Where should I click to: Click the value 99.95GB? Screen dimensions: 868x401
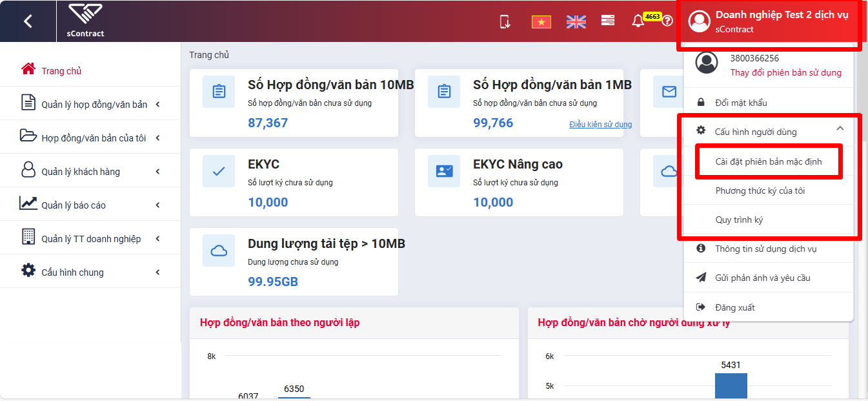(273, 282)
